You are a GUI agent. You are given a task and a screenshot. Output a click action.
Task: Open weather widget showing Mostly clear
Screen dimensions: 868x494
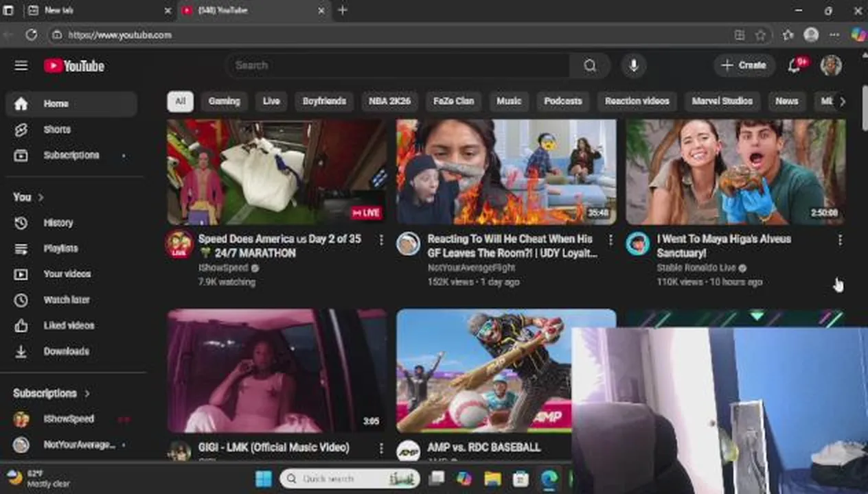38,478
